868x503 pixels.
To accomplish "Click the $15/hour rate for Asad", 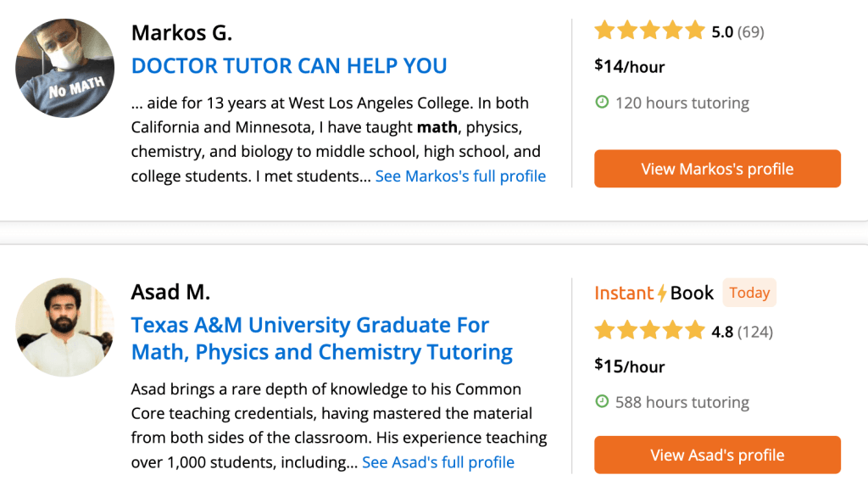I will point(630,366).
